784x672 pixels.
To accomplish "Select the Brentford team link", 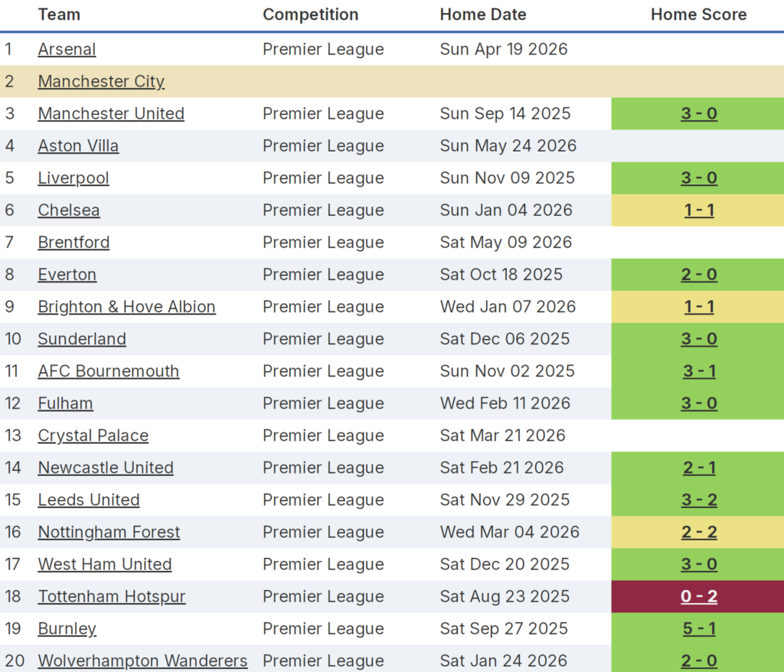I will (73, 243).
